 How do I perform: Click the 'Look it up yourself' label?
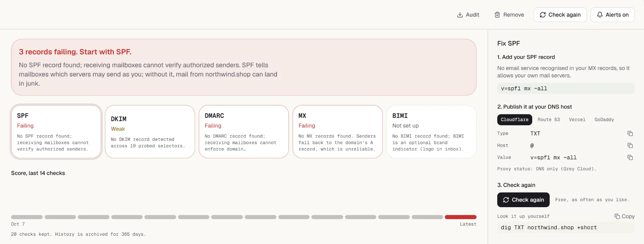523,216
